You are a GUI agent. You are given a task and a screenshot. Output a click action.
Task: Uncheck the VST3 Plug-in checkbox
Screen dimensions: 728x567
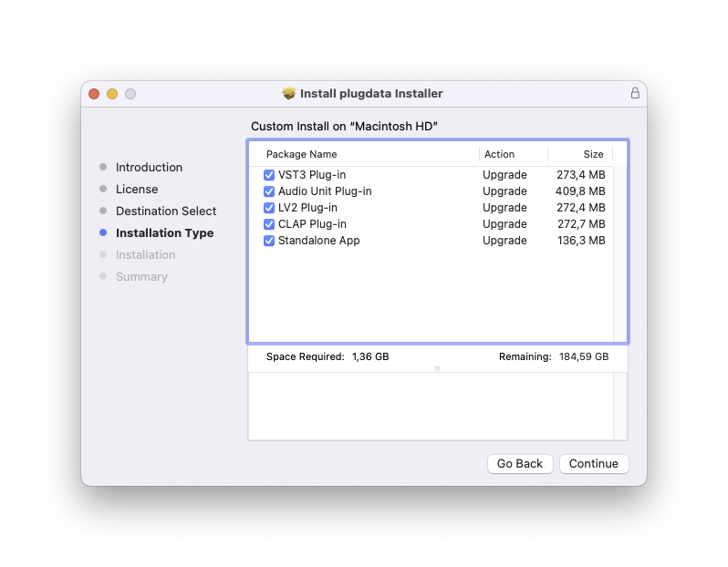coord(269,175)
